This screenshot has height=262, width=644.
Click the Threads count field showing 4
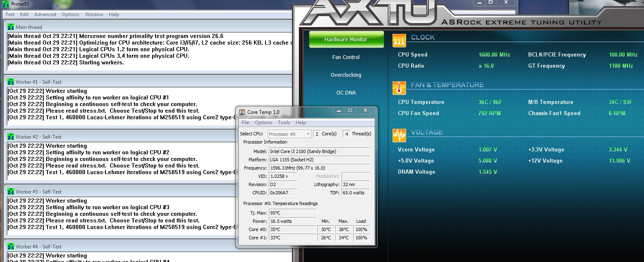(347, 134)
